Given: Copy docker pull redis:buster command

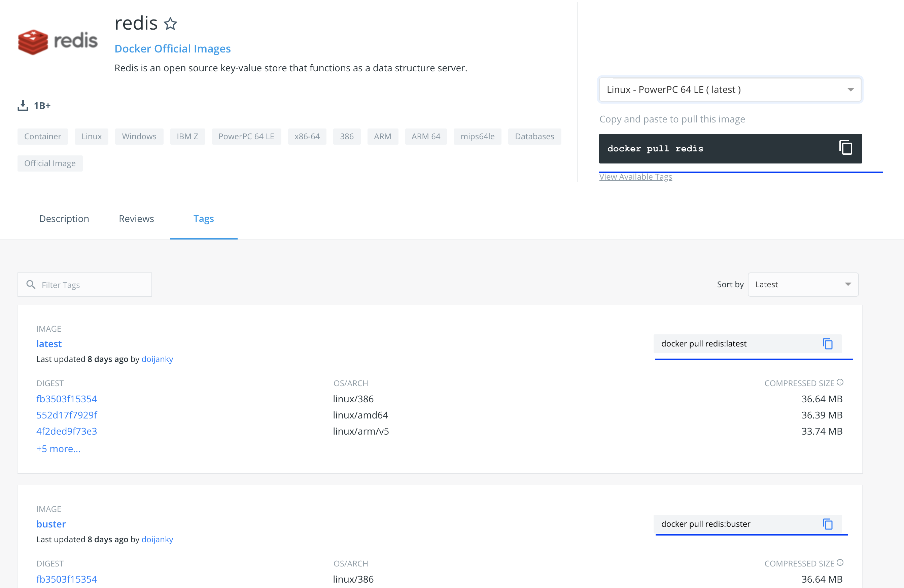Looking at the screenshot, I should coord(827,524).
